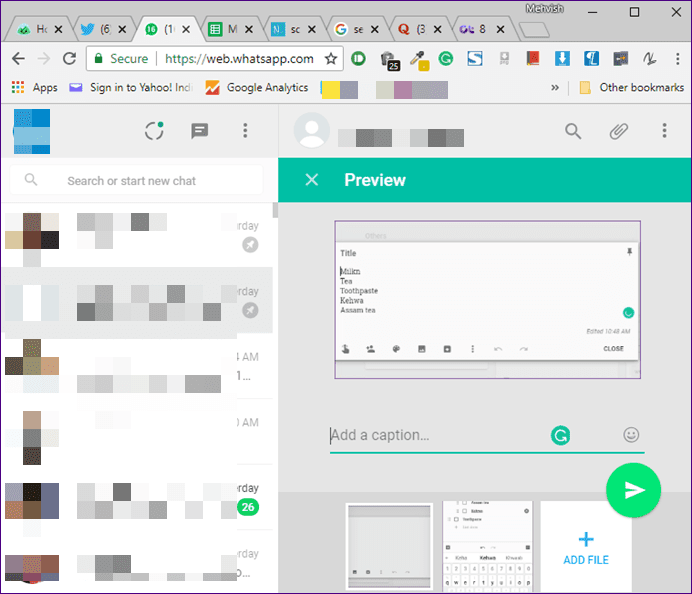692x594 pixels.
Task: Click the green send button
Action: [x=633, y=490]
